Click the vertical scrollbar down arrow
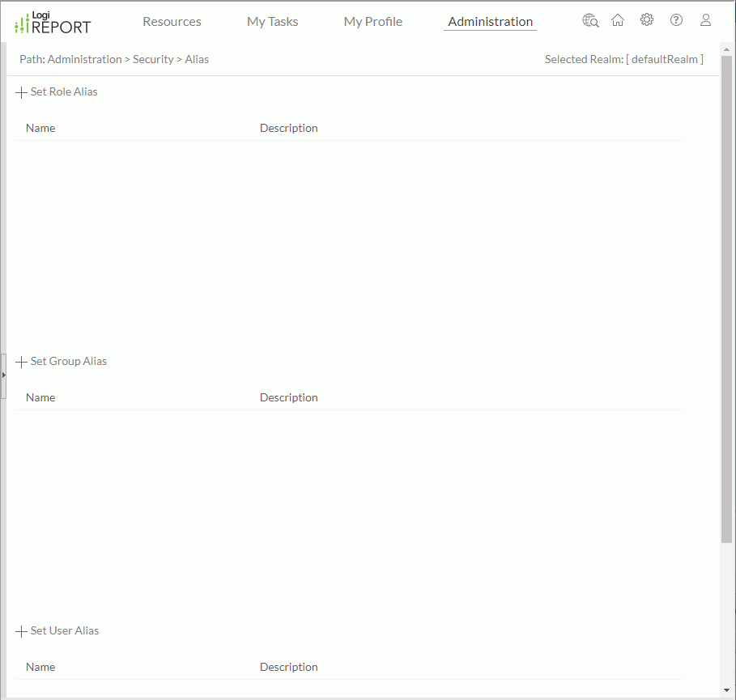 pyautogui.click(x=726, y=690)
